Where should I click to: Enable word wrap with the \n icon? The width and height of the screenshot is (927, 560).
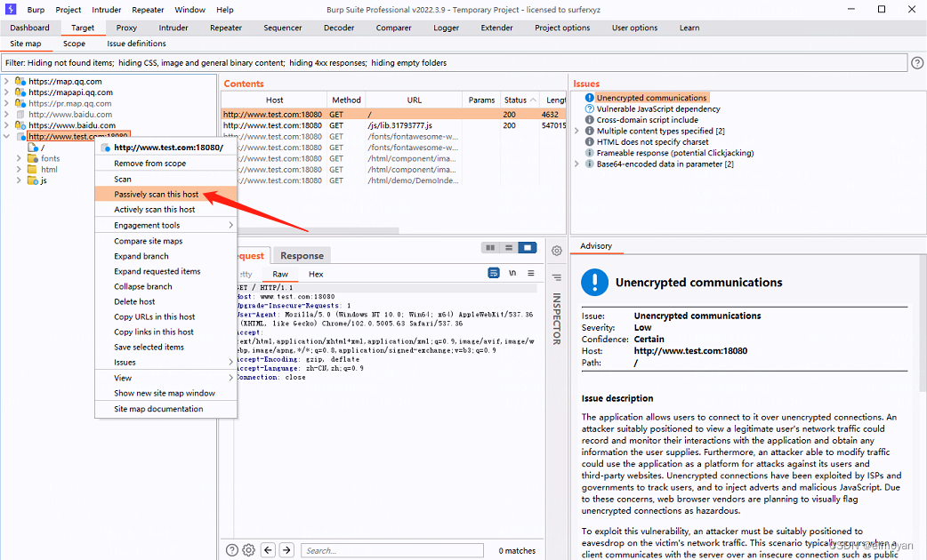pos(512,273)
